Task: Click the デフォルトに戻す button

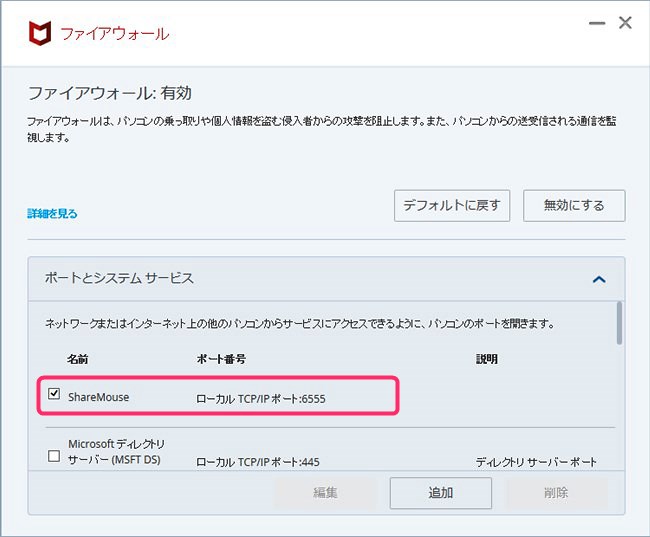Action: pyautogui.click(x=452, y=206)
